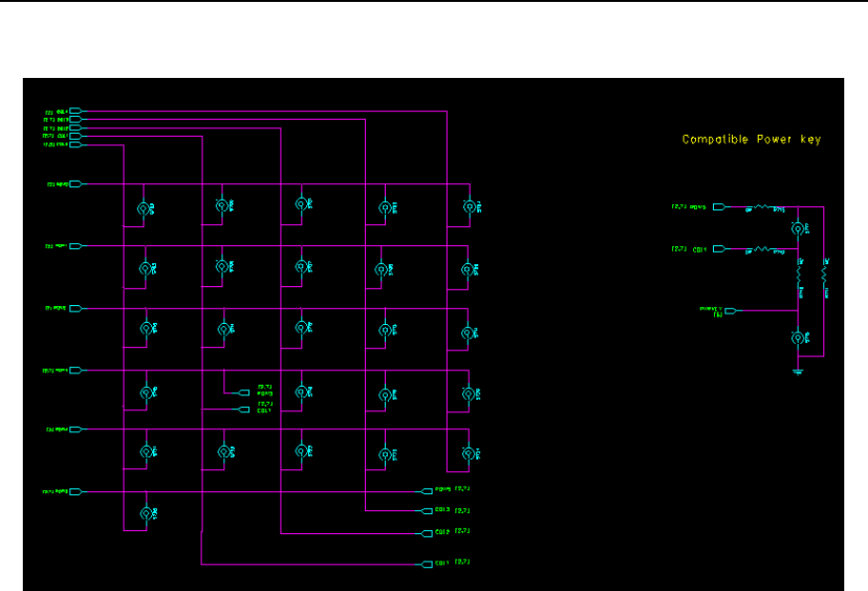Pick the key switch at ROW4 and COL3

point(385,455)
